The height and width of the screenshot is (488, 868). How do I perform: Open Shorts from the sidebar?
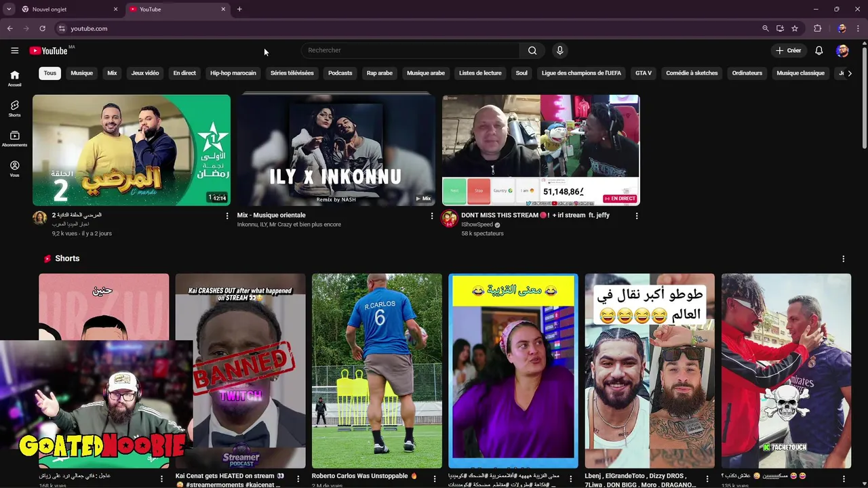point(14,108)
